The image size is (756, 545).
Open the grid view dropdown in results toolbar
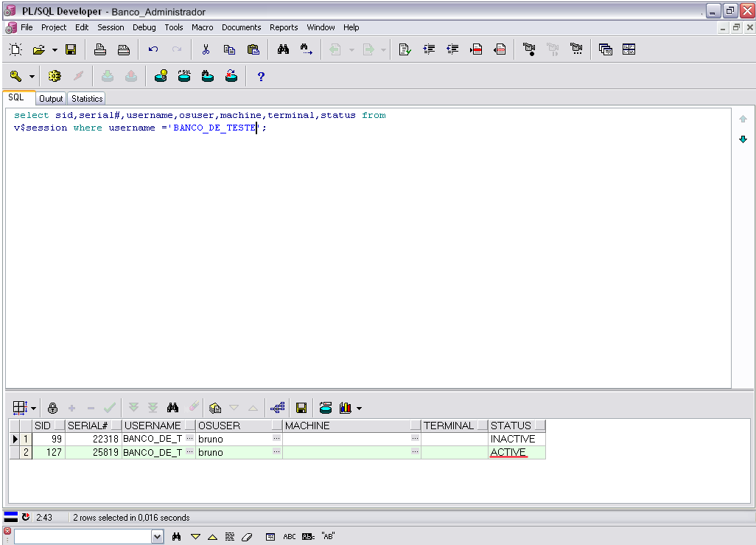coord(33,408)
